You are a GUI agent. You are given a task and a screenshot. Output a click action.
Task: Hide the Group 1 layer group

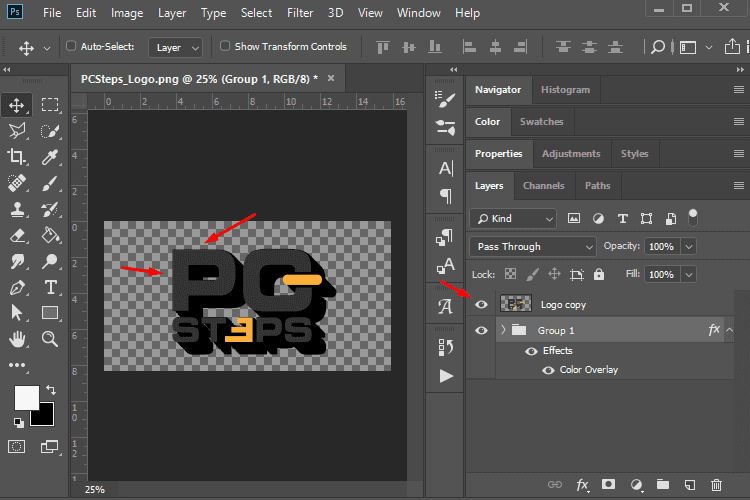click(481, 330)
